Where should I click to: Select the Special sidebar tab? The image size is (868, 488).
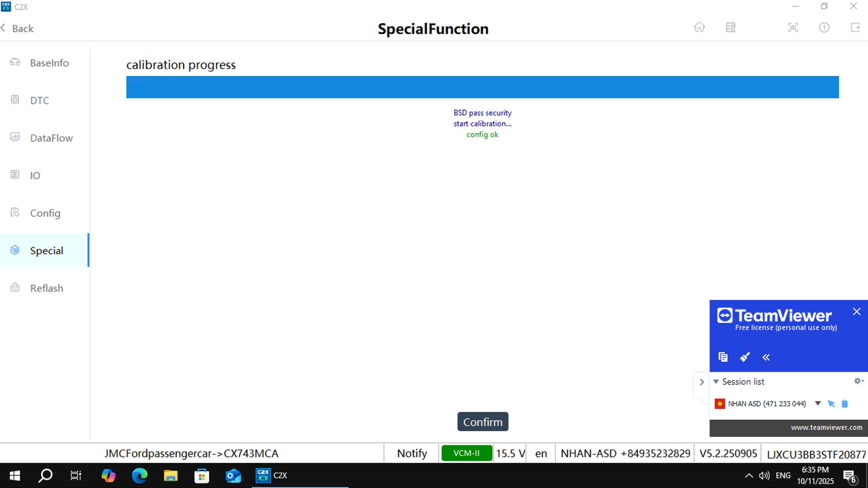(x=45, y=250)
